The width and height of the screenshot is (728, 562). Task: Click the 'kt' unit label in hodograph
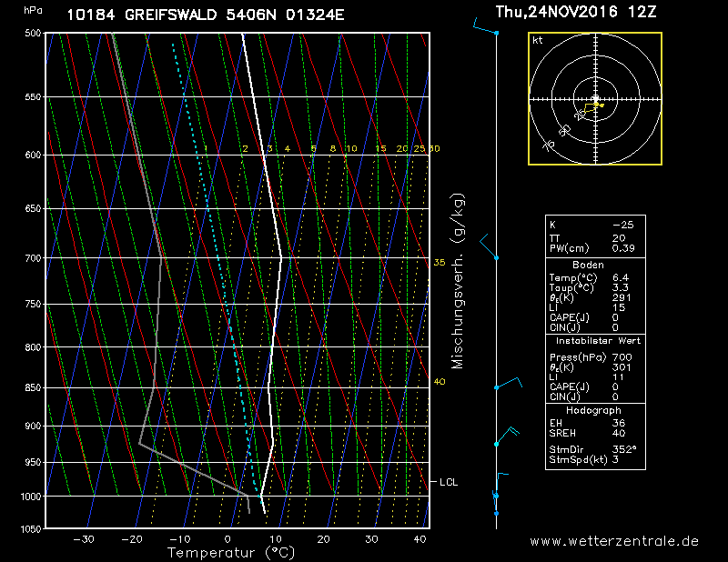point(538,41)
